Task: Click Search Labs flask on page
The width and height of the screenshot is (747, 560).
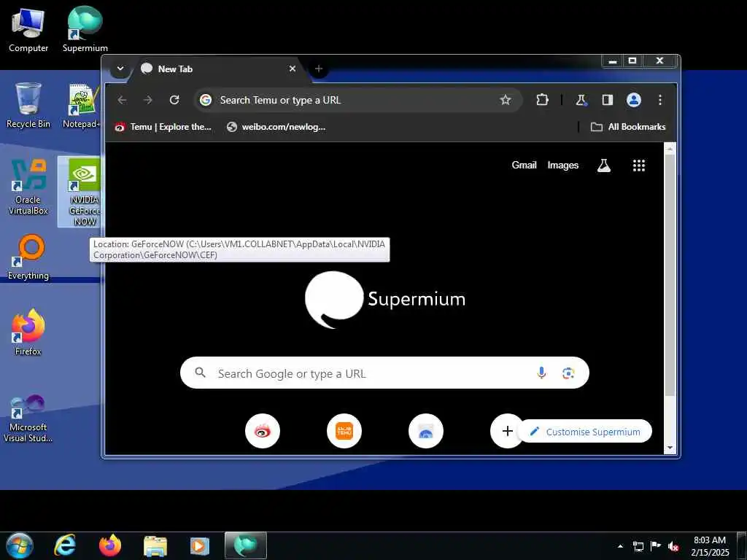Action: [603, 166]
